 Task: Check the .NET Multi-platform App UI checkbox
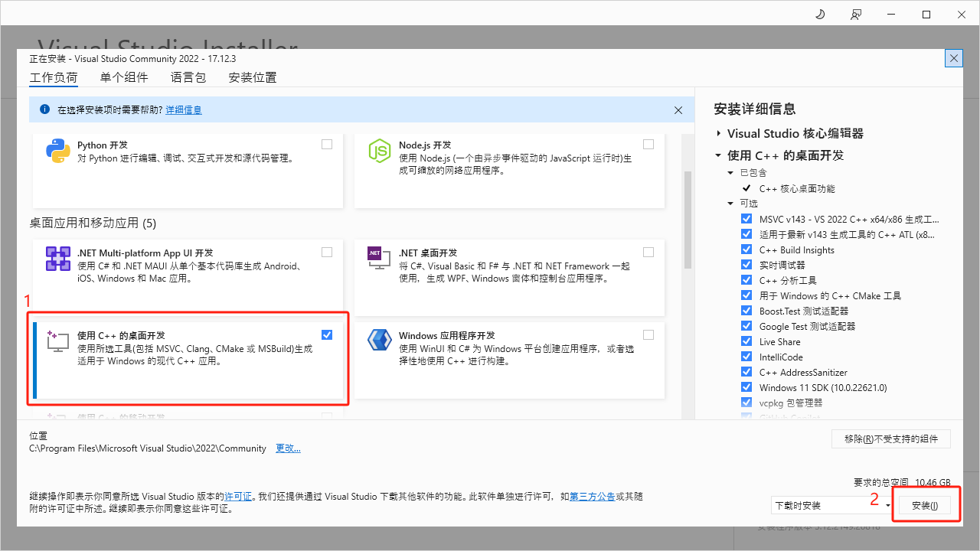[x=327, y=252]
